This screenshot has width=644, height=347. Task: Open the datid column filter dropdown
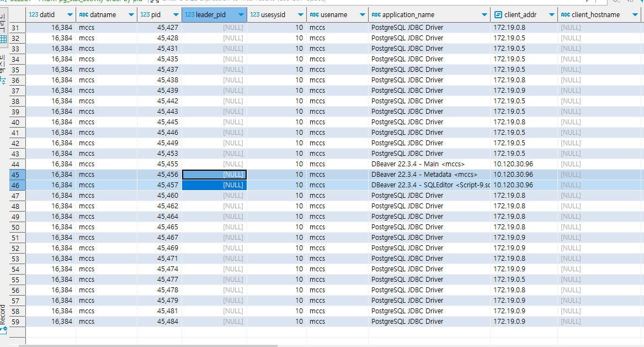pyautogui.click(x=70, y=15)
